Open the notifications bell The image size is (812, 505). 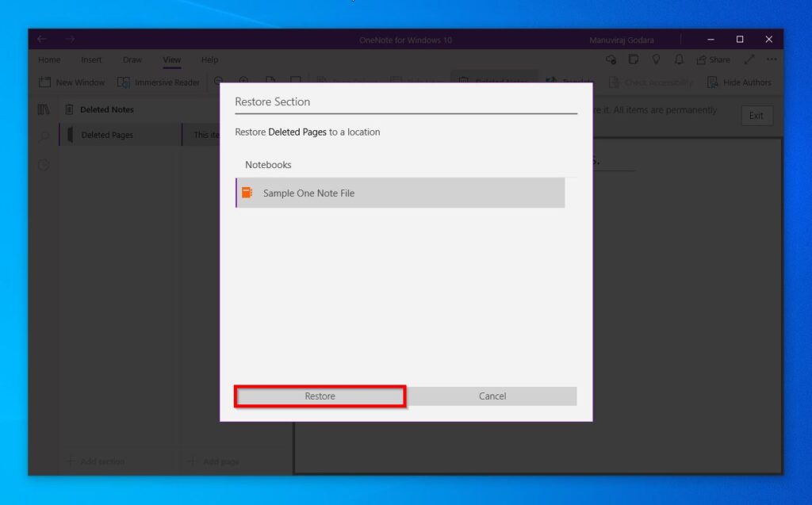tap(679, 59)
